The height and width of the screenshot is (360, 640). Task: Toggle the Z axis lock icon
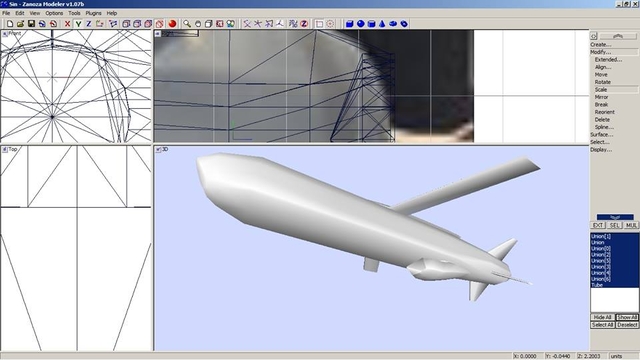89,24
